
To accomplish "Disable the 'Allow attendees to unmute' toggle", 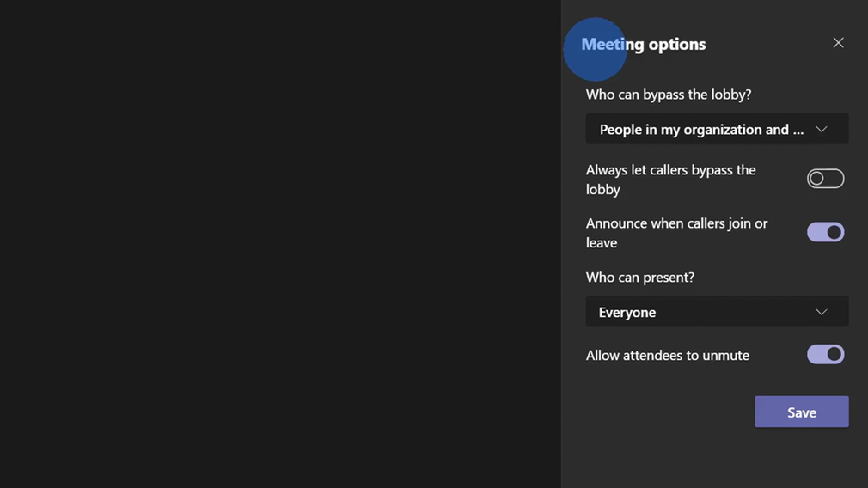I will pos(825,354).
